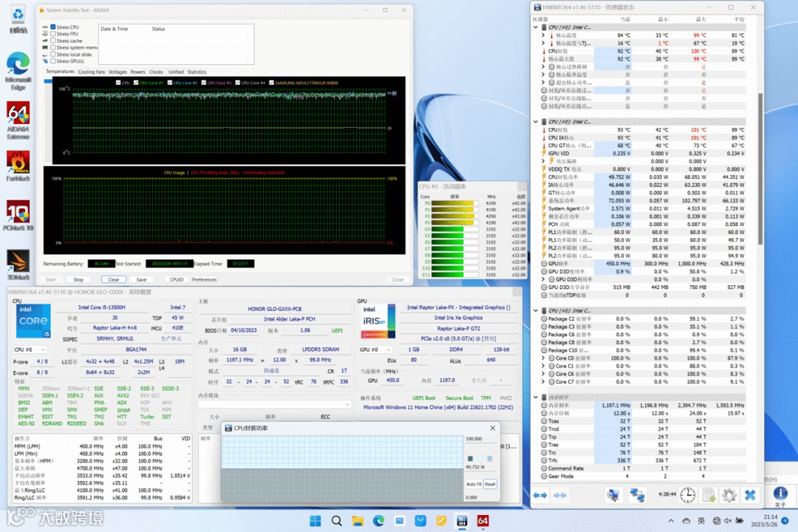Click the blue X close sensors icon
The height and width of the screenshot is (532, 798).
(x=750, y=495)
